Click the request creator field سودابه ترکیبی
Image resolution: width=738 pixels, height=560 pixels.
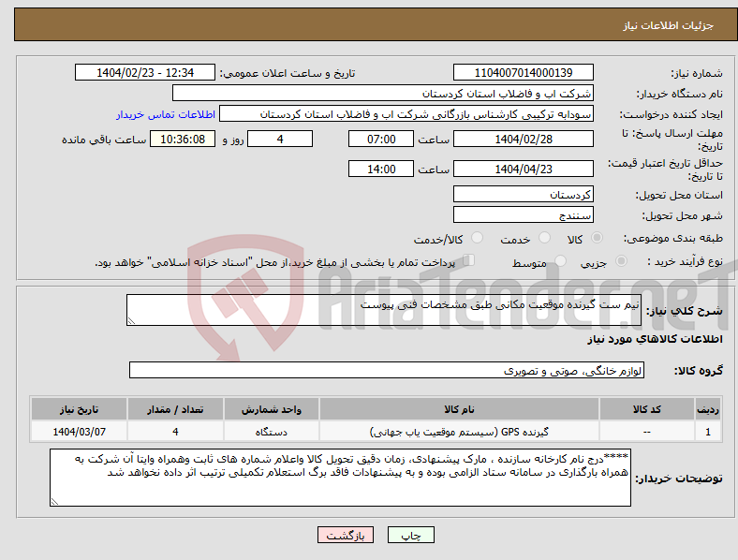point(406,114)
